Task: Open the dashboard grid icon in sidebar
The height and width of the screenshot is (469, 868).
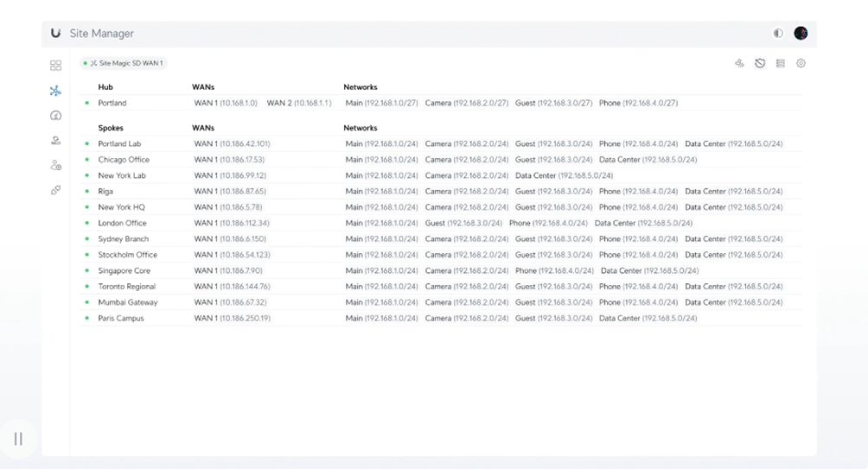Action: [x=56, y=66]
